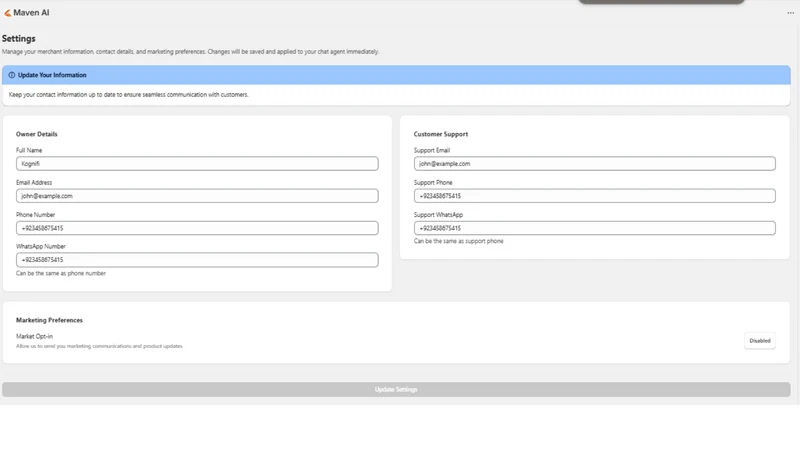
Task: Click the Support Email input field
Action: click(x=594, y=164)
